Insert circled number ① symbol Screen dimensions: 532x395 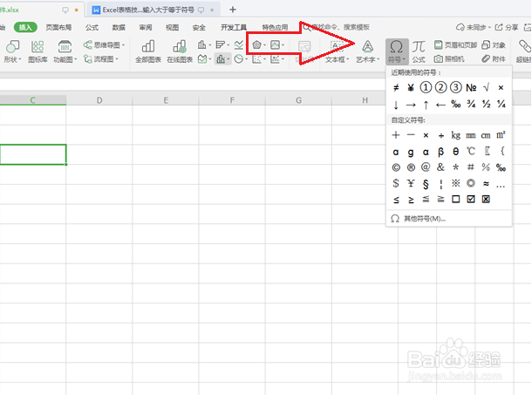pyautogui.click(x=426, y=87)
